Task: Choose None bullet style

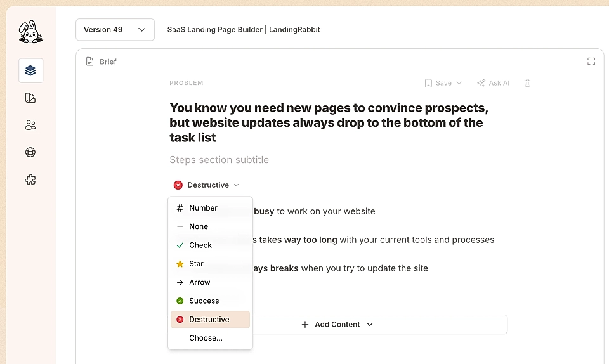Action: click(210, 226)
